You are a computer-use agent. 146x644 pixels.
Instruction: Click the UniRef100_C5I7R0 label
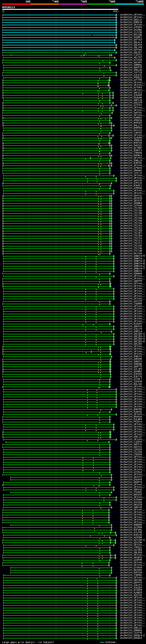[x=131, y=208]
